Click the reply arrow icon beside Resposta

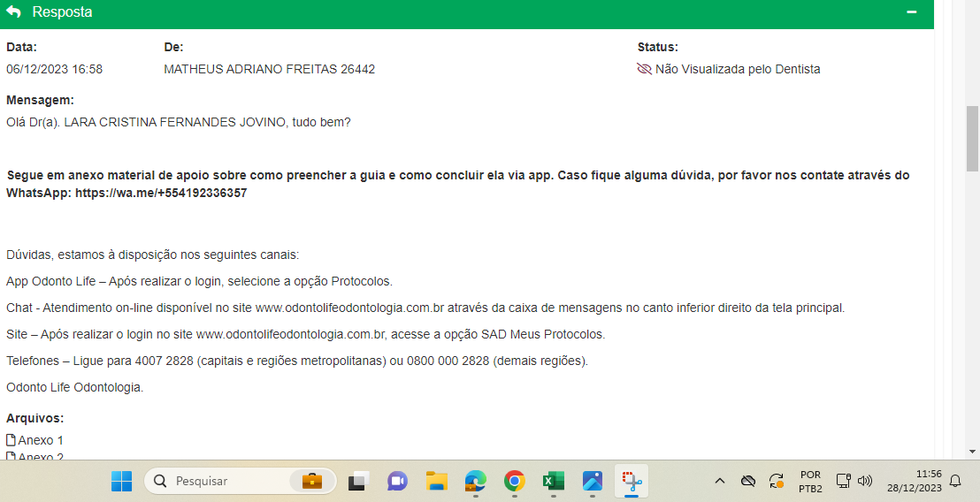pos(13,12)
